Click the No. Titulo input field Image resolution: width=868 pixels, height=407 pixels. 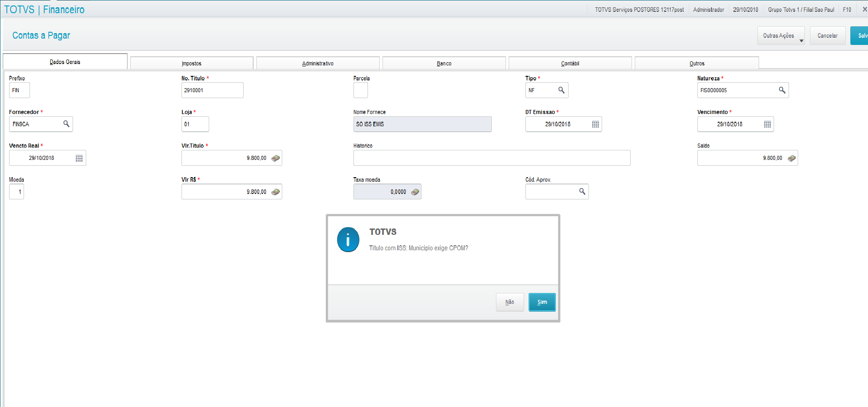tap(212, 90)
